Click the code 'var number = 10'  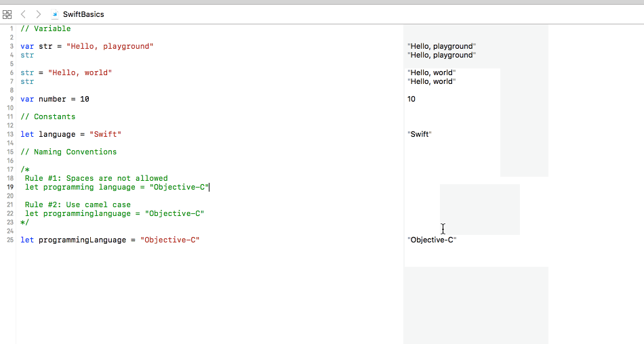coord(55,99)
